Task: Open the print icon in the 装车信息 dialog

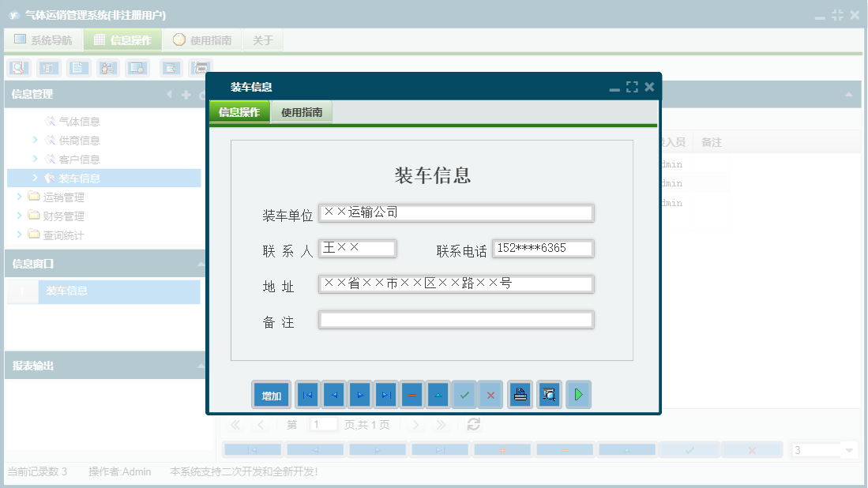Action: click(x=519, y=394)
